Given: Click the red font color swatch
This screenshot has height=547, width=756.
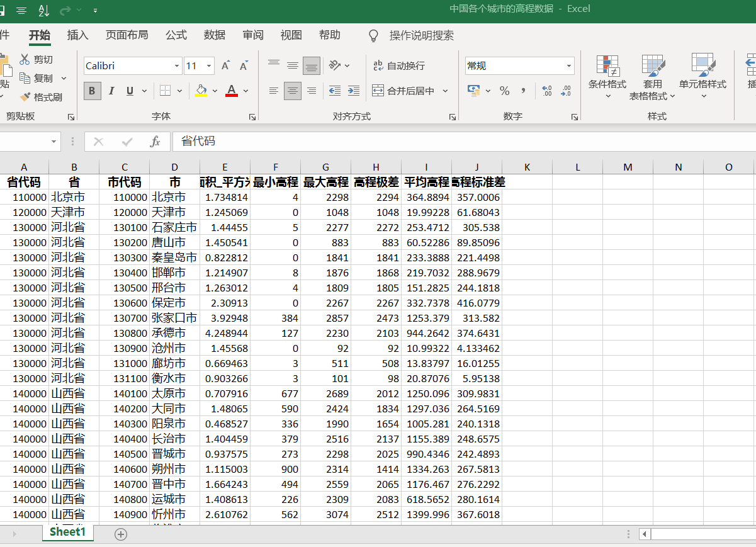Looking at the screenshot, I should click(231, 91).
